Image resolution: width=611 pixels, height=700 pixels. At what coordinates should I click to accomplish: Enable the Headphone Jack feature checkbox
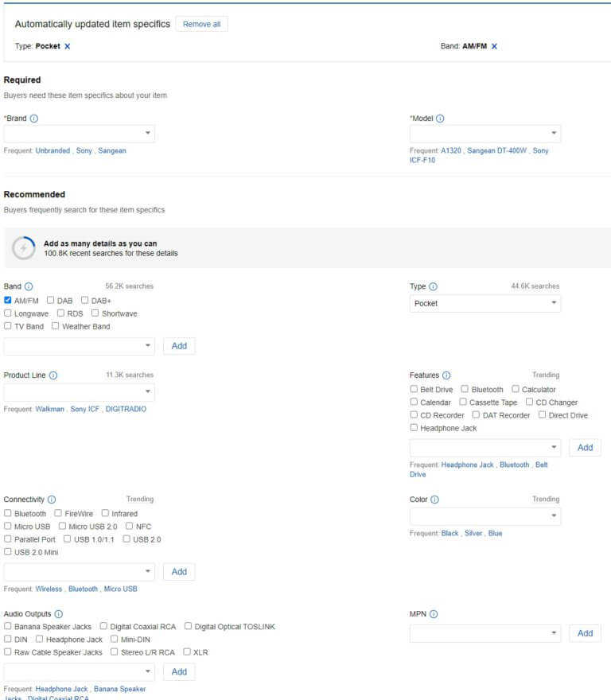tap(414, 427)
